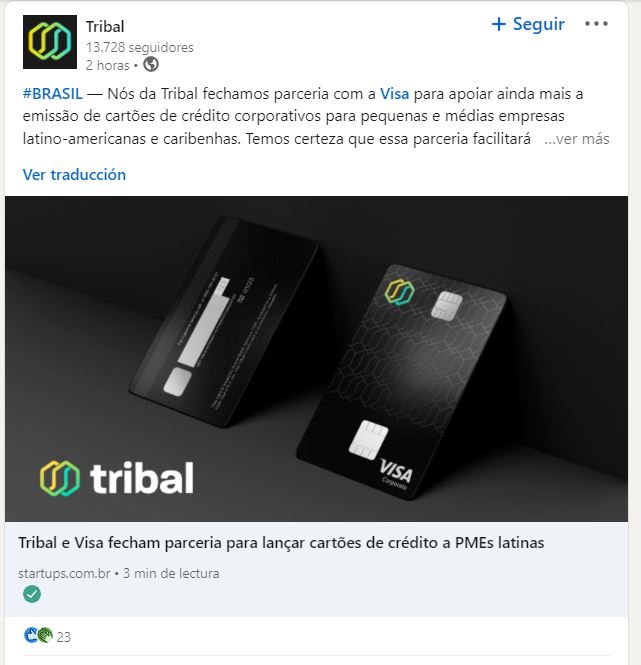Open the Tribal e Visa article headline
641x665 pixels.
281,542
